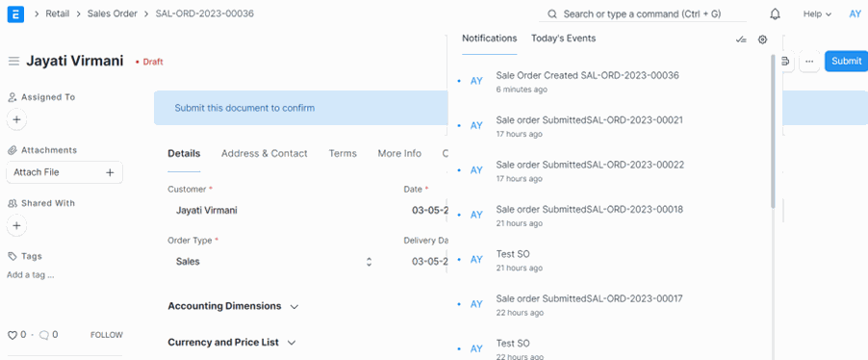Click FOLLOW in the sidebar
This screenshot has height=360, width=868.
pos(106,335)
